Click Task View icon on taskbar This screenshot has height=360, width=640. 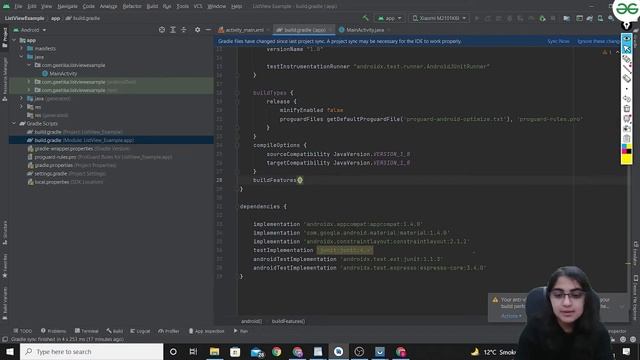coord(193,351)
